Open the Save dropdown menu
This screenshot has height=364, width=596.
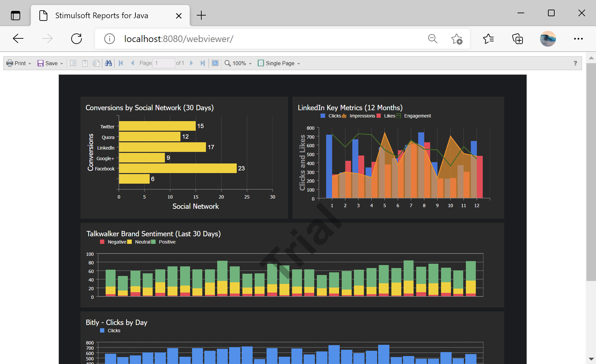(x=50, y=63)
